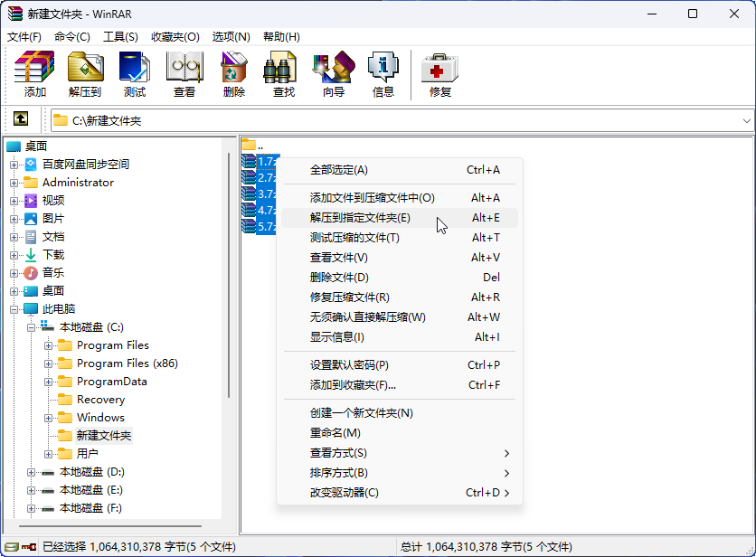
Task: Go up one folder with arrow icon
Action: (x=21, y=118)
